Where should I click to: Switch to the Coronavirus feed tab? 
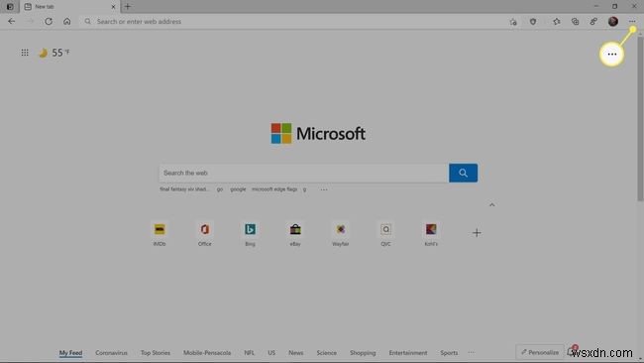(x=111, y=353)
